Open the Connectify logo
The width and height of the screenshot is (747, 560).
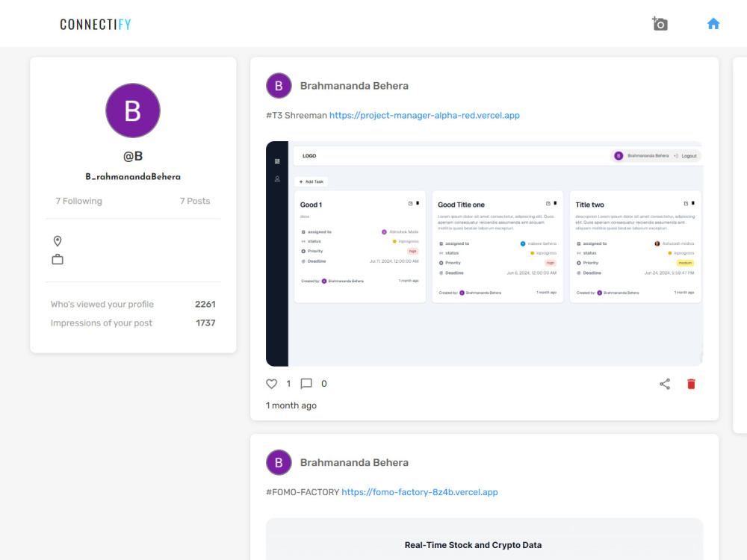[x=96, y=25]
